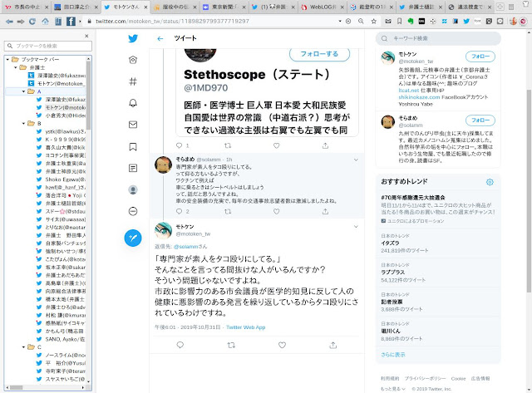The height and width of the screenshot is (393, 532).
Task: Collapse bookmark folder A
Action: click(23, 91)
